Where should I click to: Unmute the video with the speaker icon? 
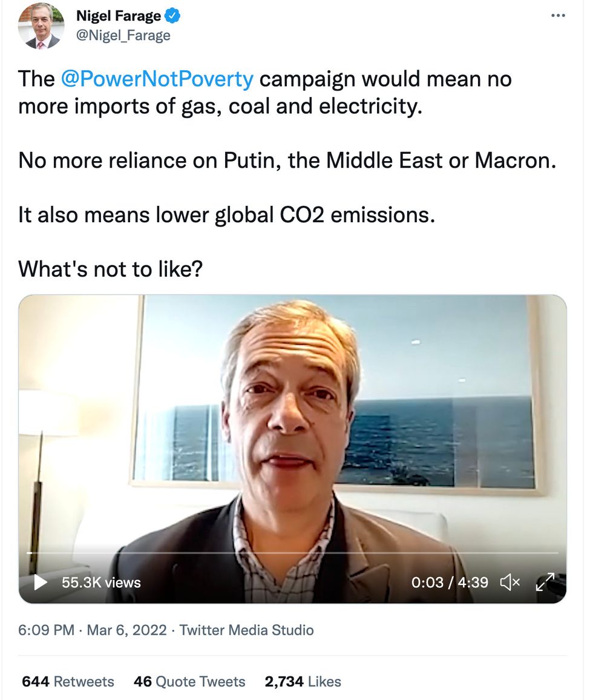tap(510, 583)
